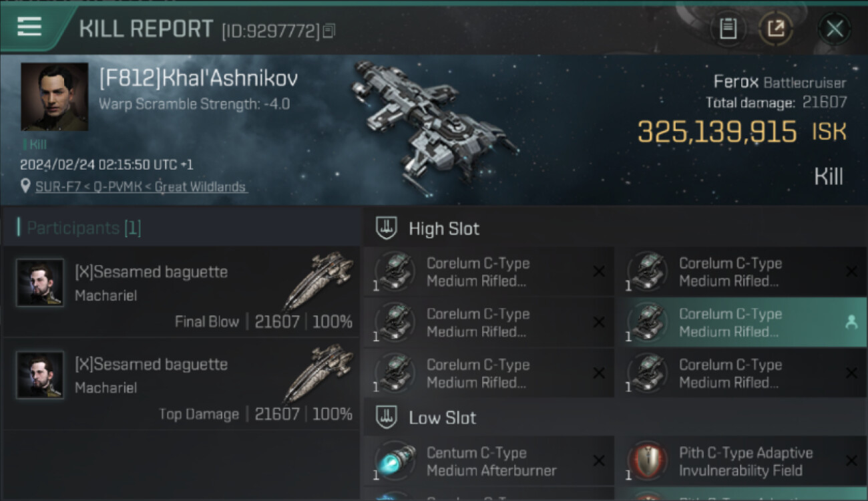Select highlighted Corelum C-Type Medium Rifled module

coord(740,323)
